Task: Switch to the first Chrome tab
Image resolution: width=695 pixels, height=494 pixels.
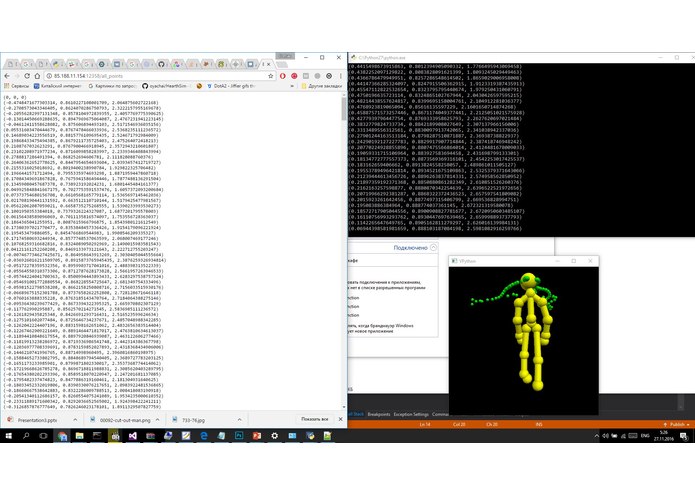Action: pyautogui.click(x=11, y=64)
